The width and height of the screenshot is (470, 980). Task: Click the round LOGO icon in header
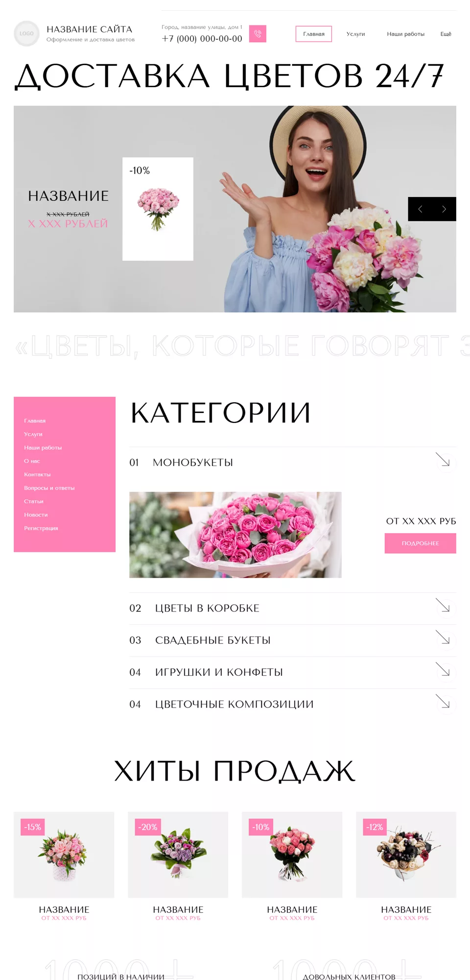(x=26, y=33)
